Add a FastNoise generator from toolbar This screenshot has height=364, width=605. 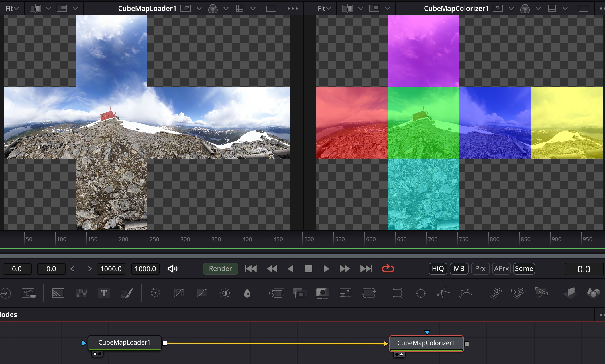81,293
